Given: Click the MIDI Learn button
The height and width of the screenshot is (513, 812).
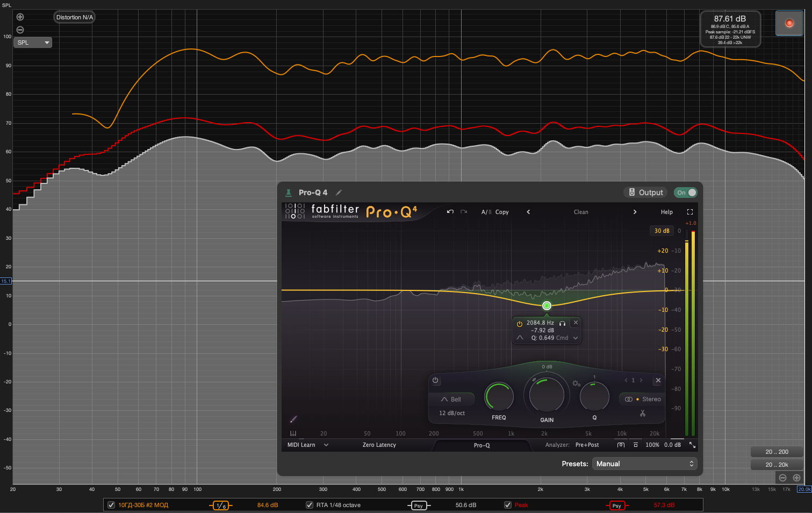Looking at the screenshot, I should 301,445.
